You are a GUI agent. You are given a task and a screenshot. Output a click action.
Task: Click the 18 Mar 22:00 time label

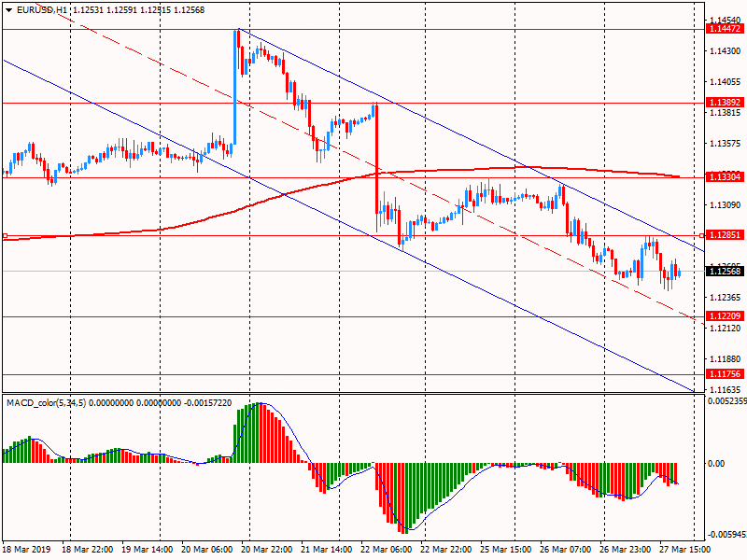pos(87,550)
